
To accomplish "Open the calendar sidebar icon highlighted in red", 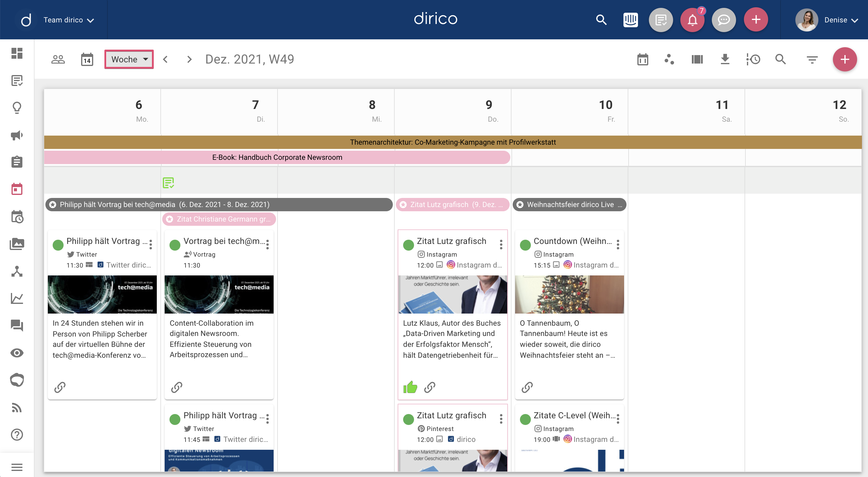I will [17, 189].
